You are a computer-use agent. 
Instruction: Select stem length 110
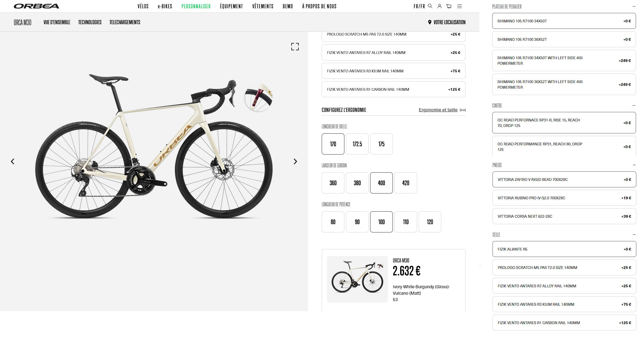coord(406,222)
